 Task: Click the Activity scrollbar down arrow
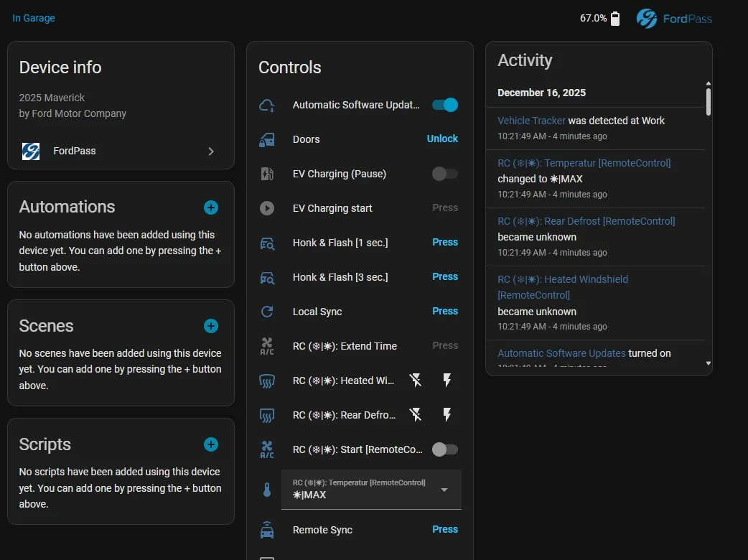click(x=709, y=363)
